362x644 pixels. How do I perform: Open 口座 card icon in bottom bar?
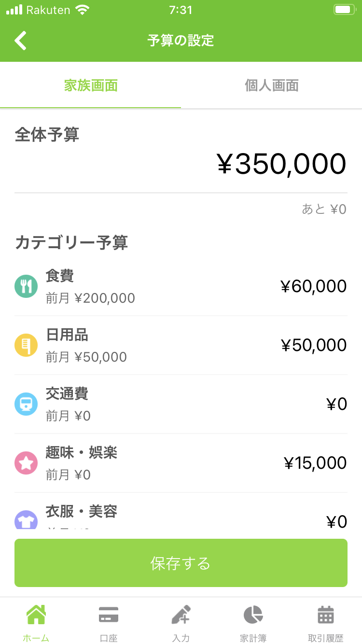point(109,616)
